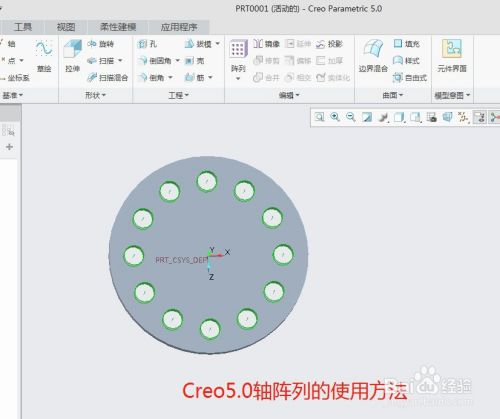The image size is (500, 419).
Task: Select the topmost hole on the disc
Action: tap(207, 181)
